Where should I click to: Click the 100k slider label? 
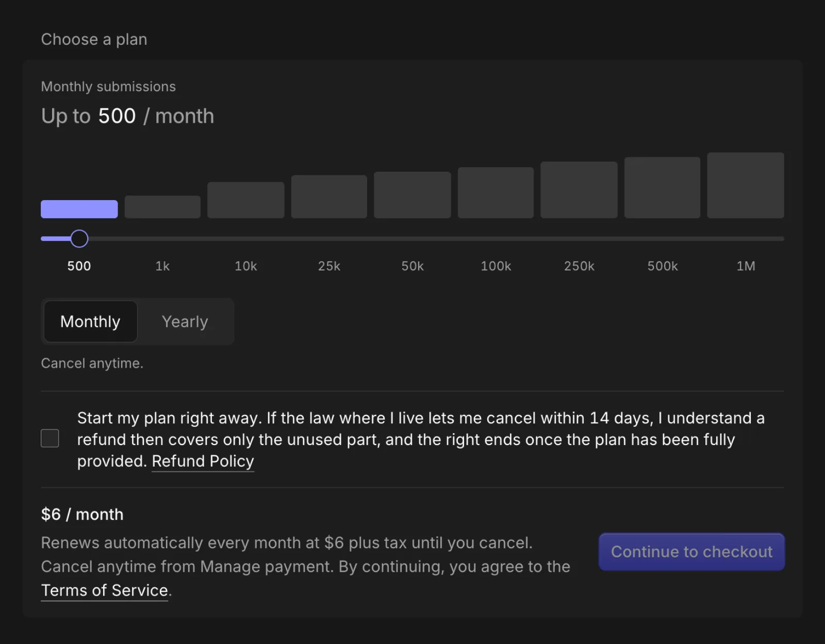pyautogui.click(x=496, y=266)
